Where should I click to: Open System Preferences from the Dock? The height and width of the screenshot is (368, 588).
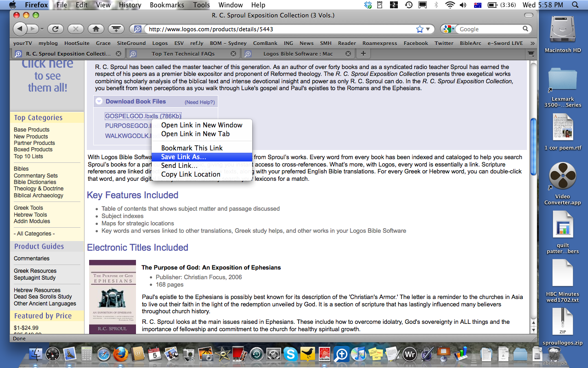[x=274, y=354]
